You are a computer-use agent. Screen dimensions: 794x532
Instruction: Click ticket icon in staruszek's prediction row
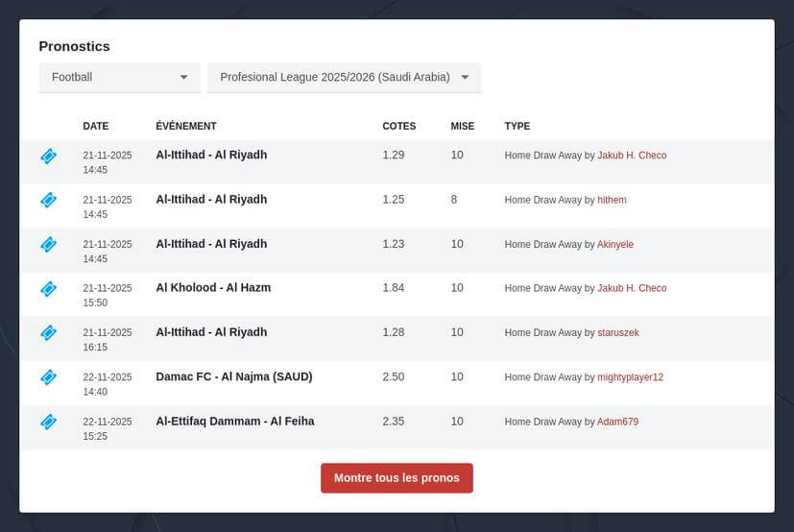tap(48, 333)
